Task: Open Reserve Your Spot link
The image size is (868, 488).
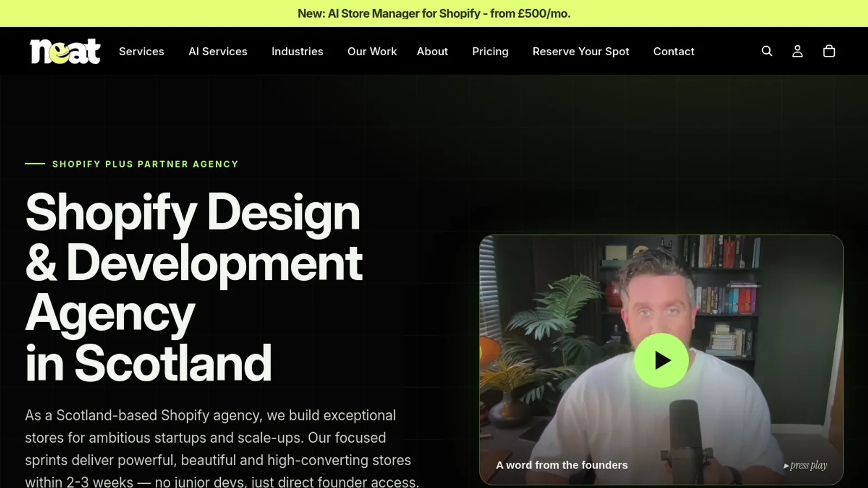Action: (x=581, y=52)
